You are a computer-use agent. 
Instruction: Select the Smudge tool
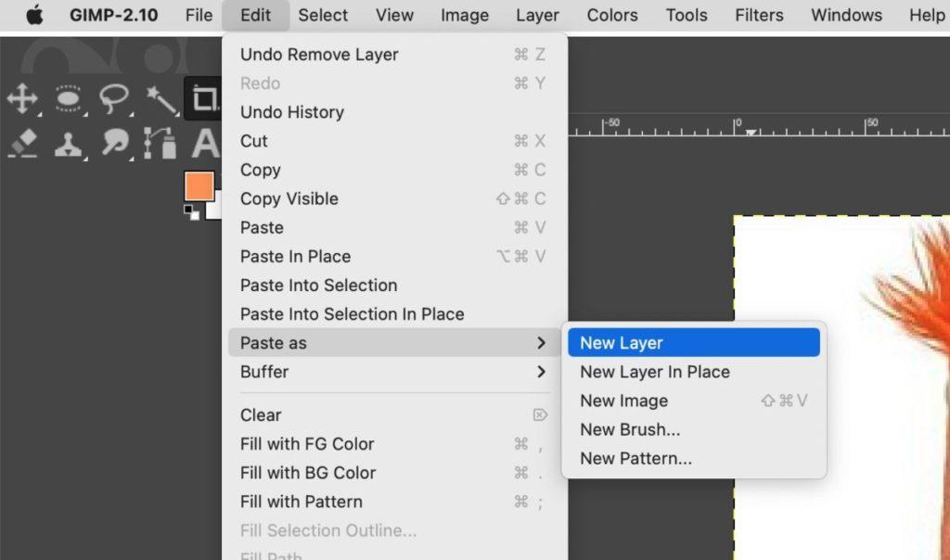pos(113,143)
